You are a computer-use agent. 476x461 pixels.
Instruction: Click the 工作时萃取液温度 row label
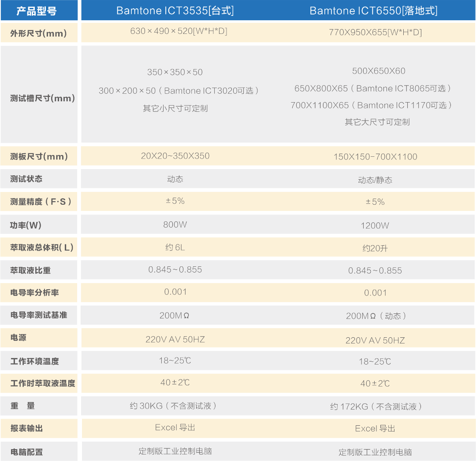[x=43, y=384]
